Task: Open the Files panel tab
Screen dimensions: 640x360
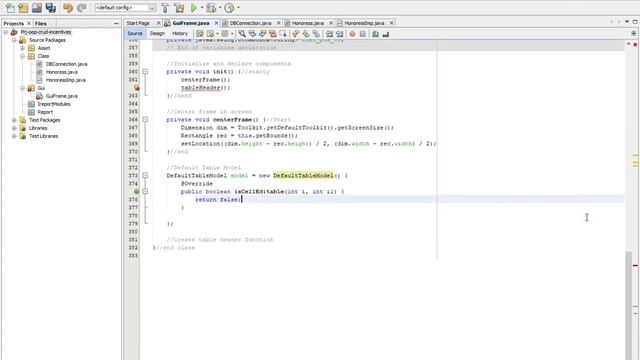Action: [x=40, y=24]
